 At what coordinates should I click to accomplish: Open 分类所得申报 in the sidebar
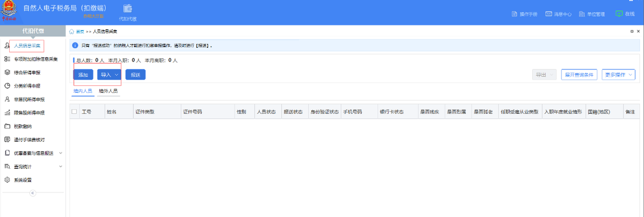(29, 85)
